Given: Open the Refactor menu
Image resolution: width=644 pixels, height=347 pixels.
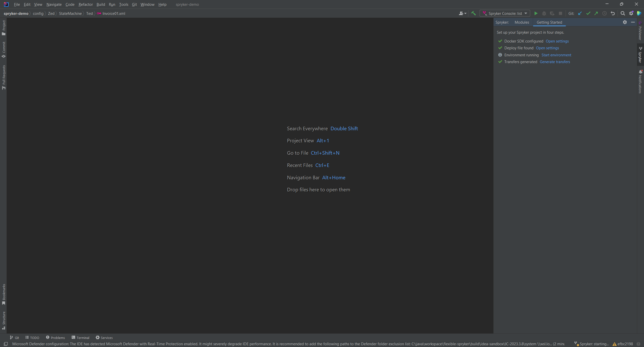Looking at the screenshot, I should point(86,4).
